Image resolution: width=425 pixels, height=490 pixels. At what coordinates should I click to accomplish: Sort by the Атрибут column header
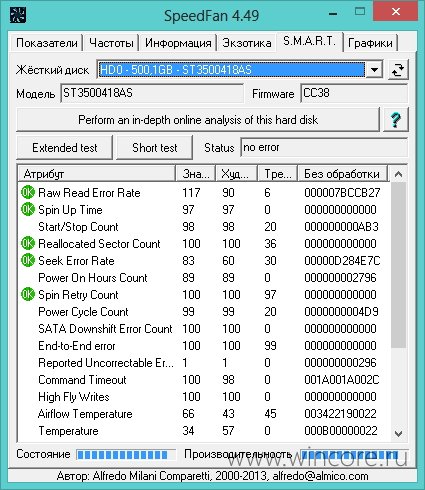[96, 174]
